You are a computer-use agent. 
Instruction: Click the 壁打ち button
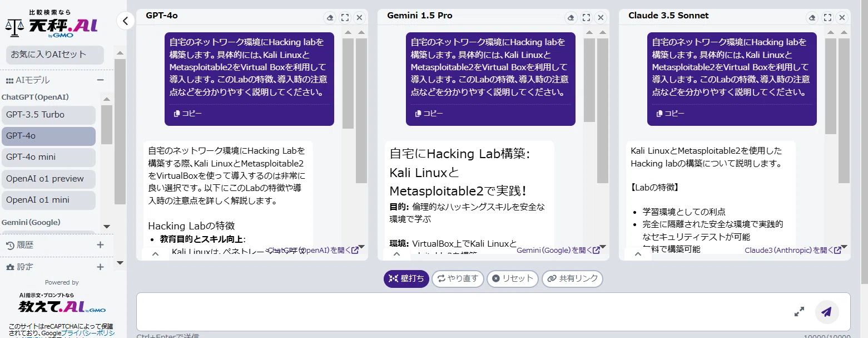pos(406,278)
